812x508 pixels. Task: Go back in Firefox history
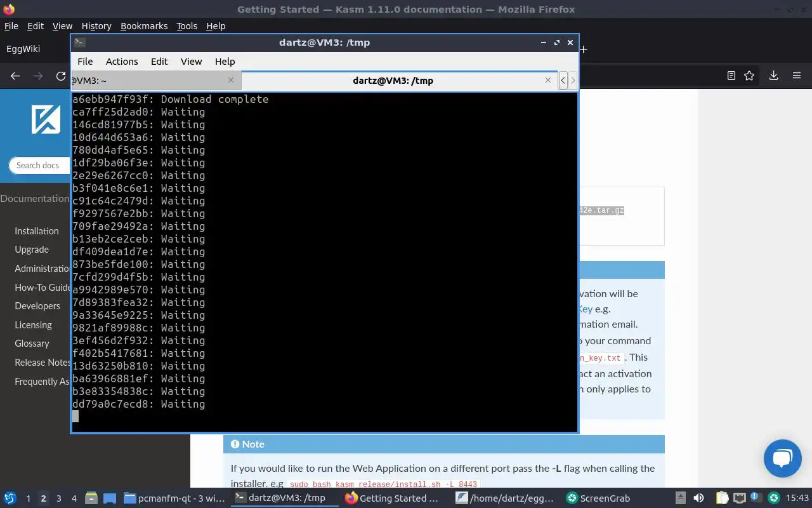tap(15, 76)
